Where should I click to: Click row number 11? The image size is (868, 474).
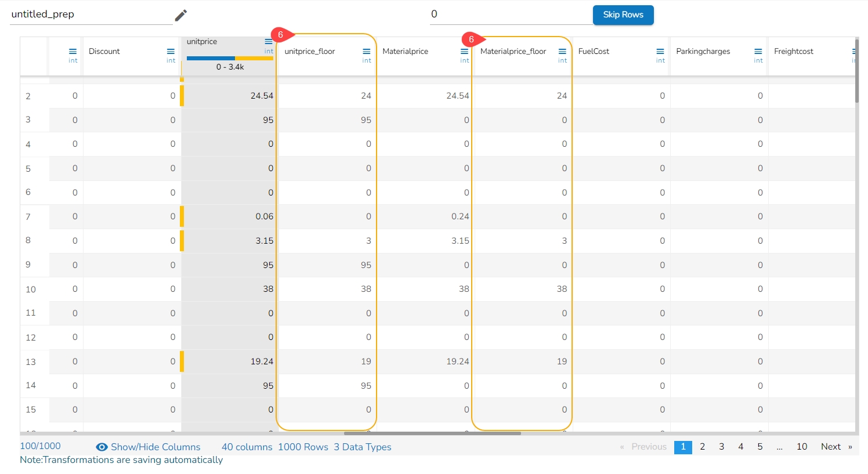coord(31,313)
